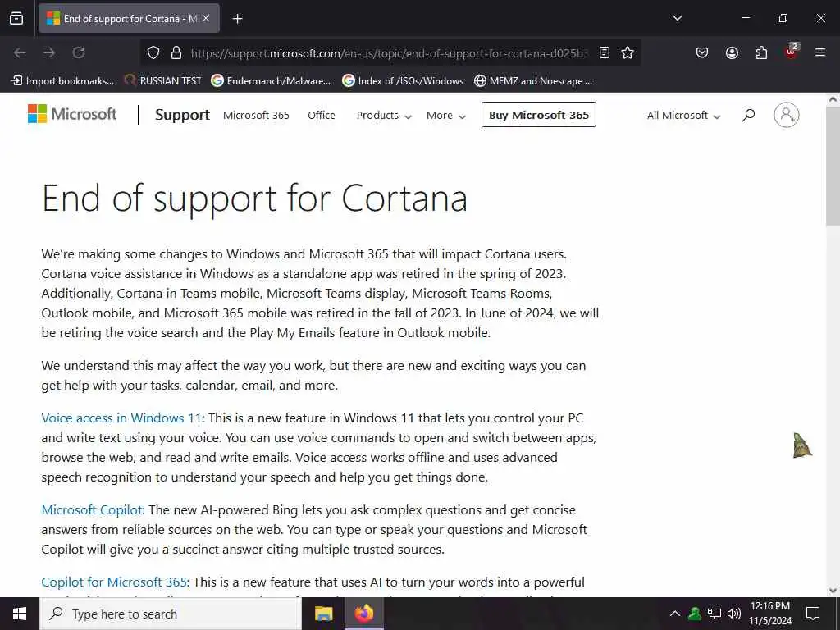Open RUSSIAN TEST bookmark

(162, 81)
